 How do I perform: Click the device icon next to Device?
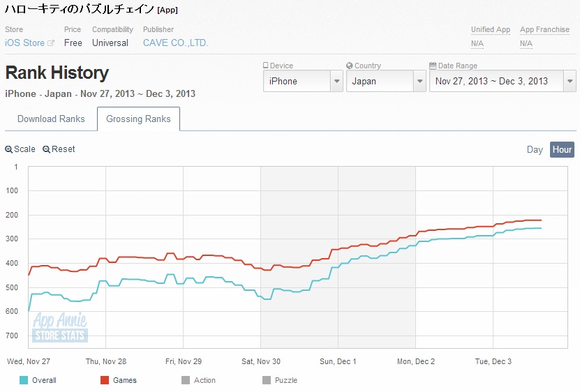(266, 66)
